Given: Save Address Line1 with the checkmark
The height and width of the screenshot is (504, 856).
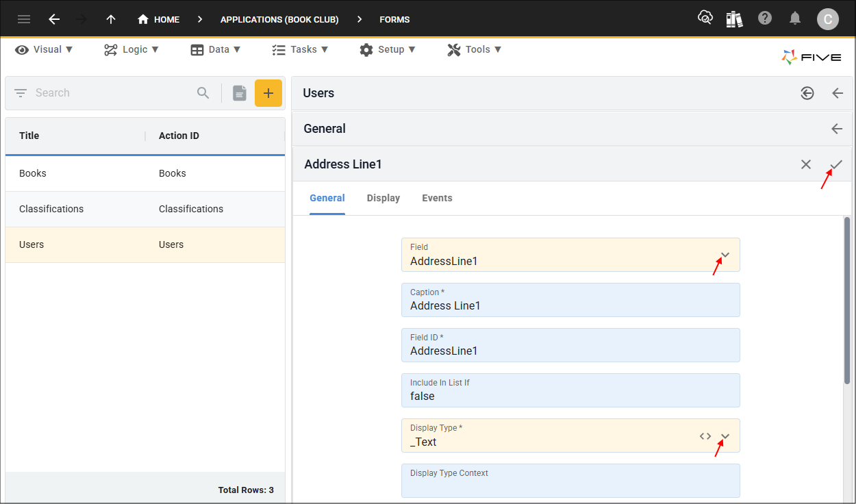Looking at the screenshot, I should pos(836,164).
